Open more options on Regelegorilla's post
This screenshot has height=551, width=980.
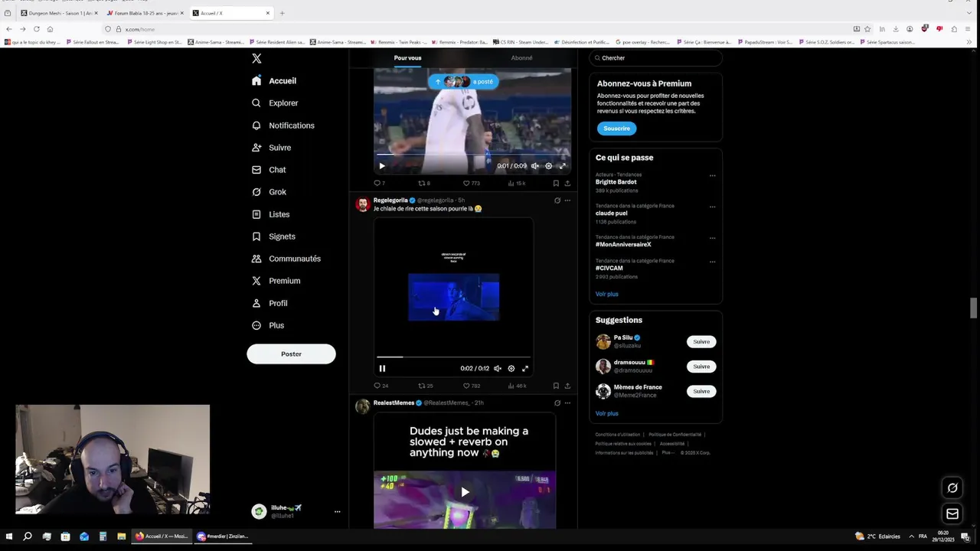567,201
